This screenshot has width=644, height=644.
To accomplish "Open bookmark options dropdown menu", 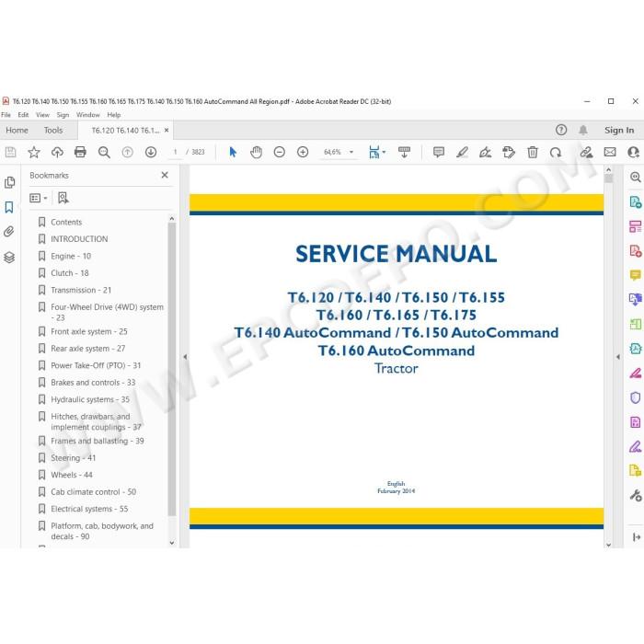I will click(x=39, y=199).
